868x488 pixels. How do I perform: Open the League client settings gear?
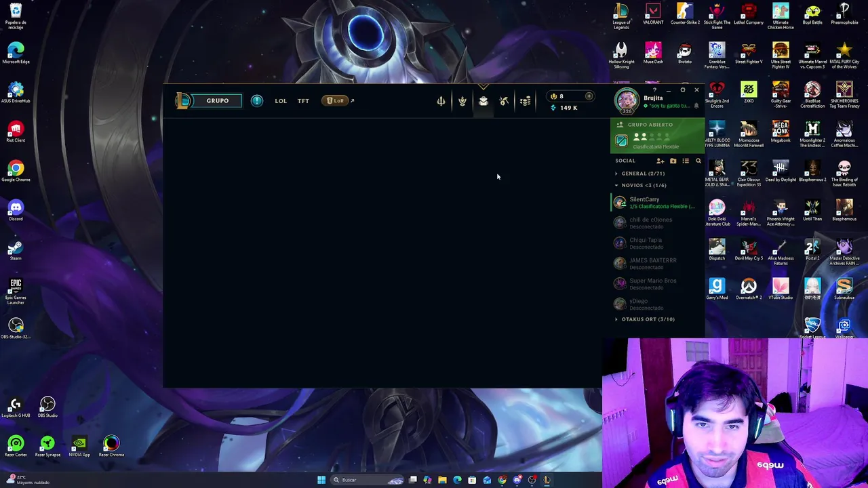pos(682,90)
